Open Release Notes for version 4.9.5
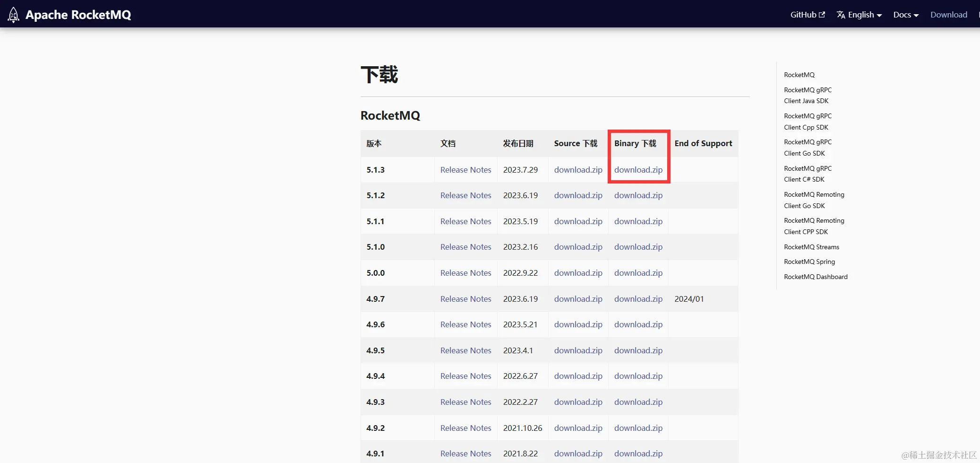 (x=466, y=350)
